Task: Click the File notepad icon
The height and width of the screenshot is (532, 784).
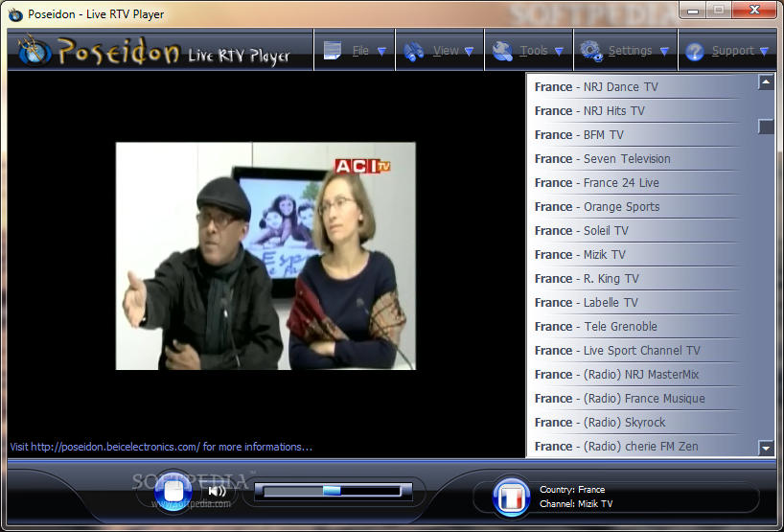Action: 333,51
